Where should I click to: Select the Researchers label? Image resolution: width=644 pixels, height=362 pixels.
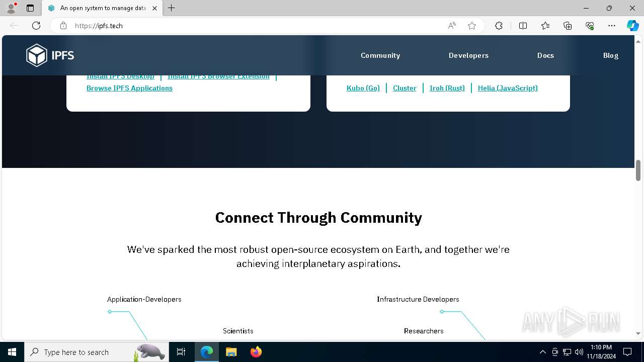424,331
